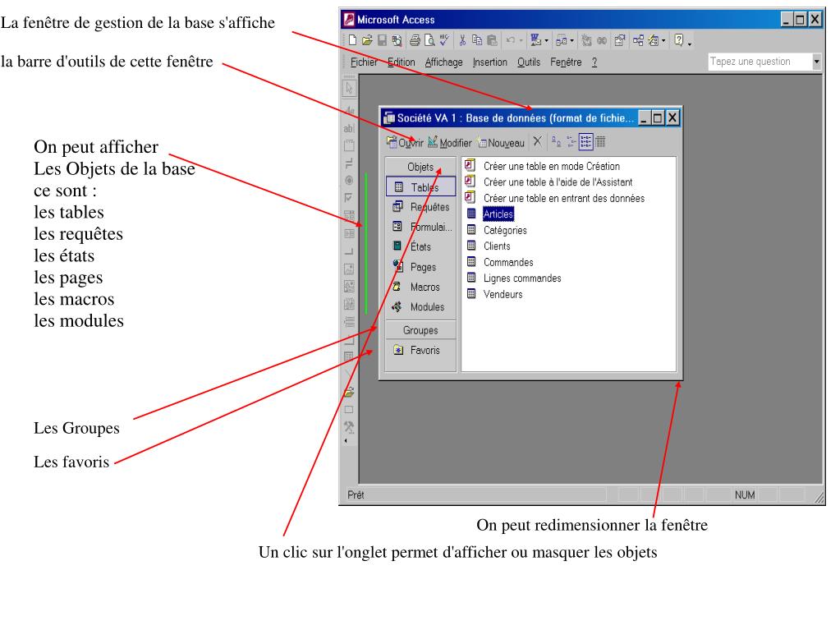This screenshot has width=840, height=630.
Task: Toggle the List view button
Action: point(585,142)
